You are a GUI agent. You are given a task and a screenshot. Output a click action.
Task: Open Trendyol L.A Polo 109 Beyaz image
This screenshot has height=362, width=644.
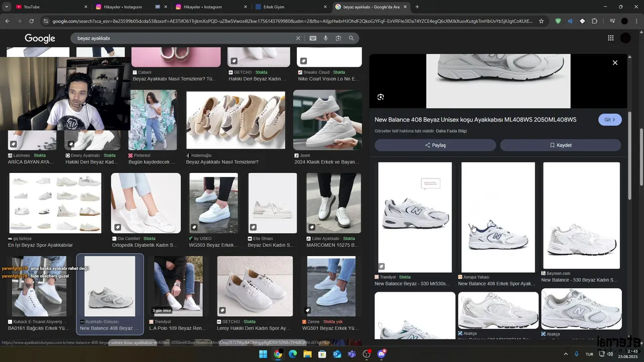click(x=178, y=286)
